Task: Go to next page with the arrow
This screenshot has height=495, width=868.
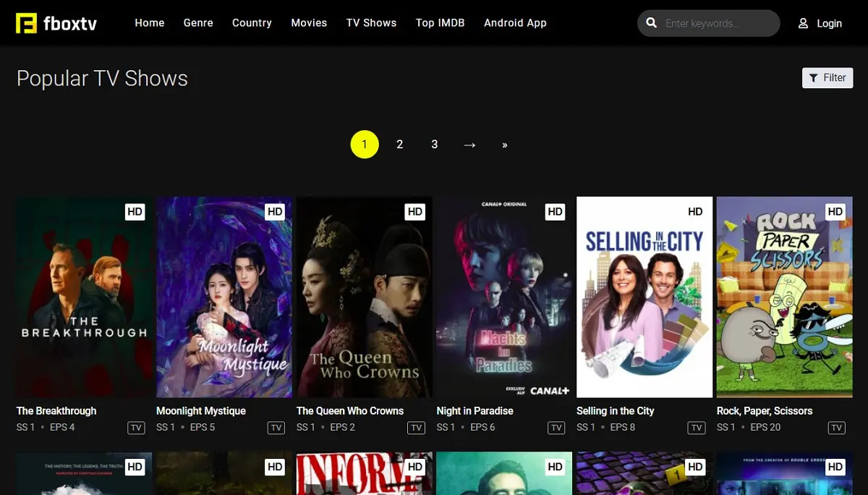Action: pyautogui.click(x=469, y=145)
